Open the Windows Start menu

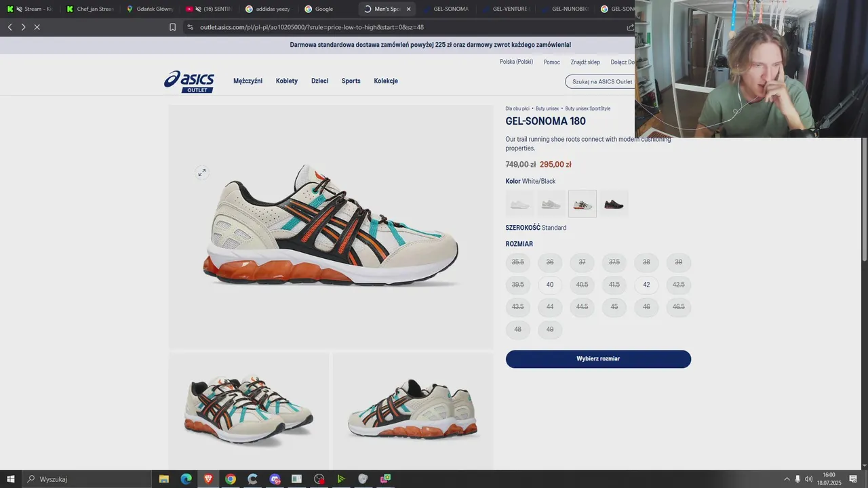click(10, 479)
